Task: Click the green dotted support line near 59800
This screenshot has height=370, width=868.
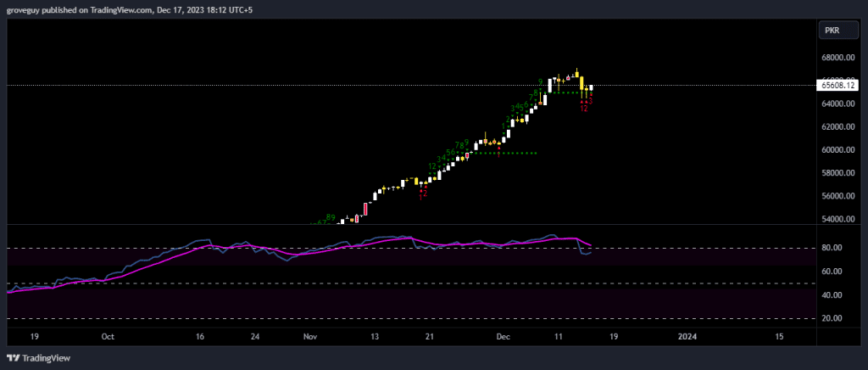Action: click(509, 153)
